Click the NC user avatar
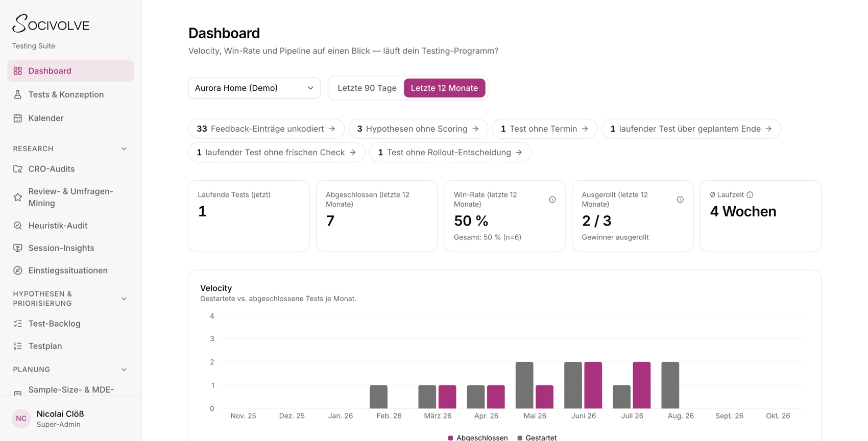 tap(21, 419)
